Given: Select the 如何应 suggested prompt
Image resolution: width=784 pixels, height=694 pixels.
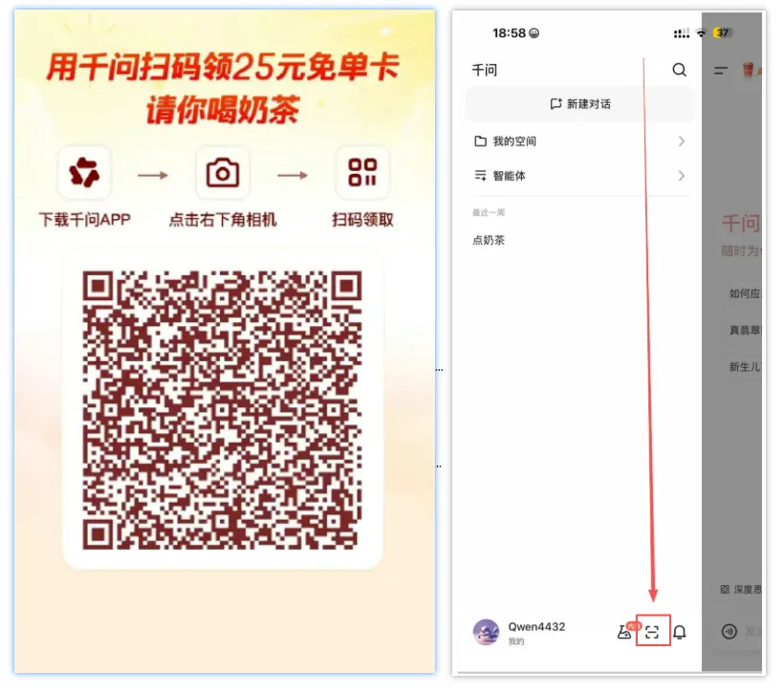Looking at the screenshot, I should [745, 294].
